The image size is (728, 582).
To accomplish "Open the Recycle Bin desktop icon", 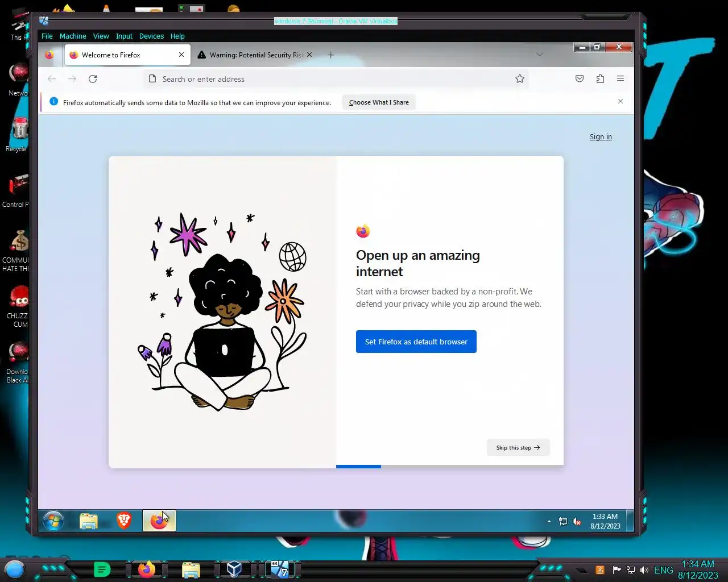I will point(19,135).
